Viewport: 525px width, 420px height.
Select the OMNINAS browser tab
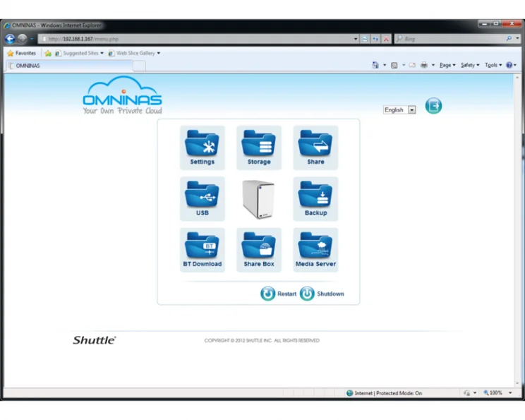pos(69,66)
